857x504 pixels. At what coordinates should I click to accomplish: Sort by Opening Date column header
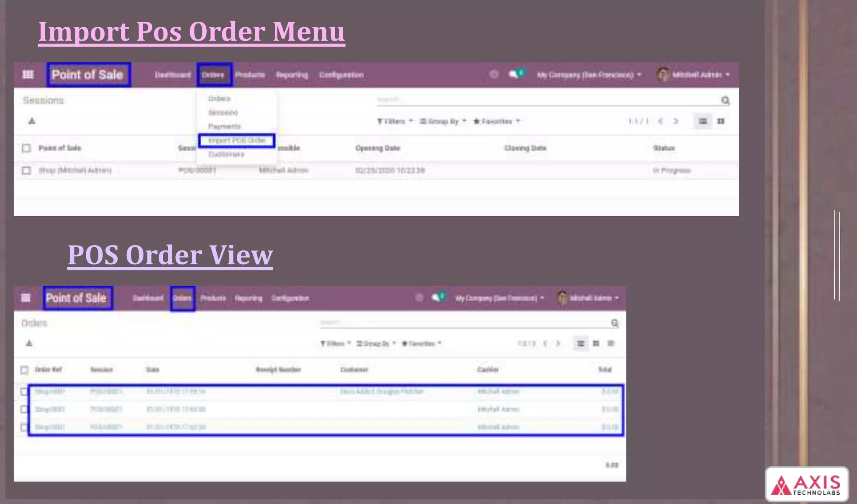click(x=377, y=148)
